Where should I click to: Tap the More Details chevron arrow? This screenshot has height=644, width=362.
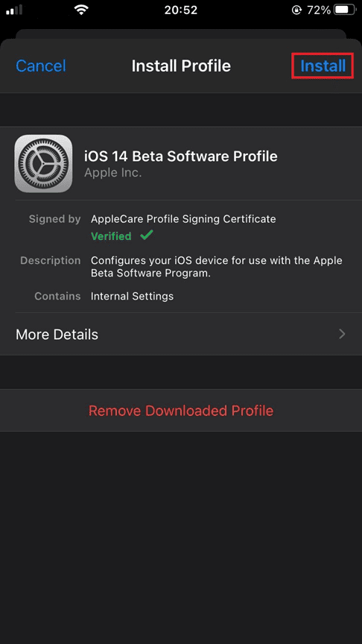click(342, 334)
